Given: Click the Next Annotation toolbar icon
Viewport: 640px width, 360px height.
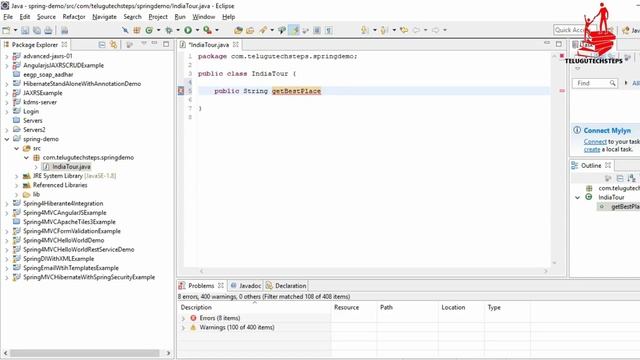Looking at the screenshot, I should tap(365, 30).
